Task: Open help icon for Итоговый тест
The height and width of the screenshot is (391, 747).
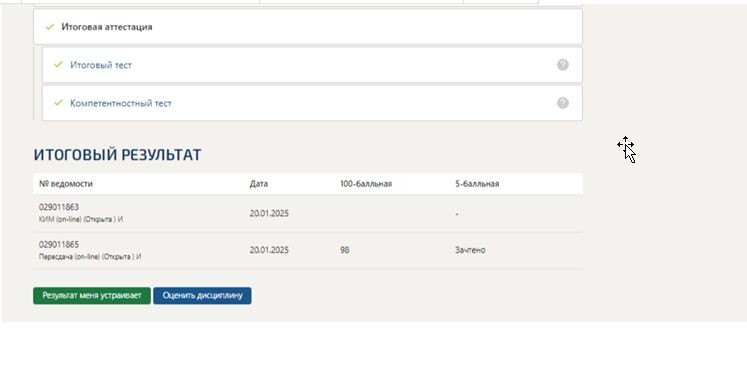Action: click(563, 65)
